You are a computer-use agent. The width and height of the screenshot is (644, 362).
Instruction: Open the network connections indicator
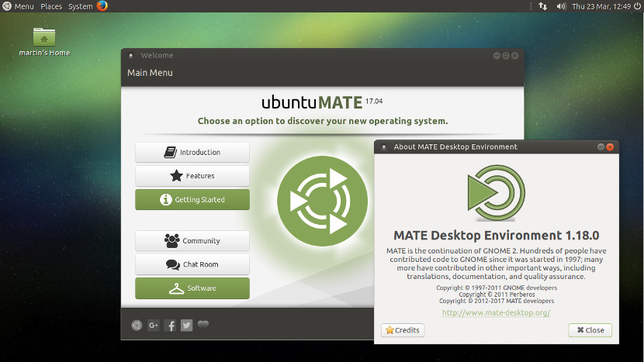[x=542, y=6]
